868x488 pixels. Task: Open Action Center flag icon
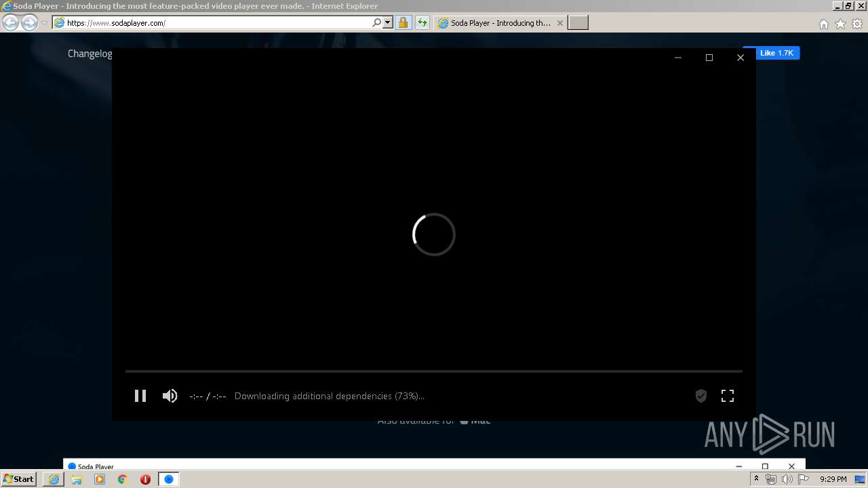coord(804,479)
